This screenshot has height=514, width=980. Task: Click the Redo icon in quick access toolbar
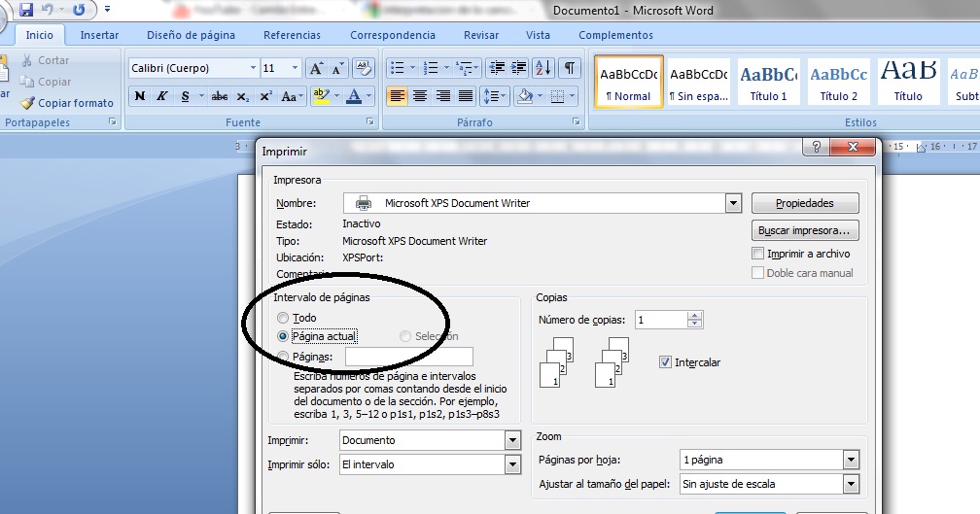pyautogui.click(x=79, y=10)
